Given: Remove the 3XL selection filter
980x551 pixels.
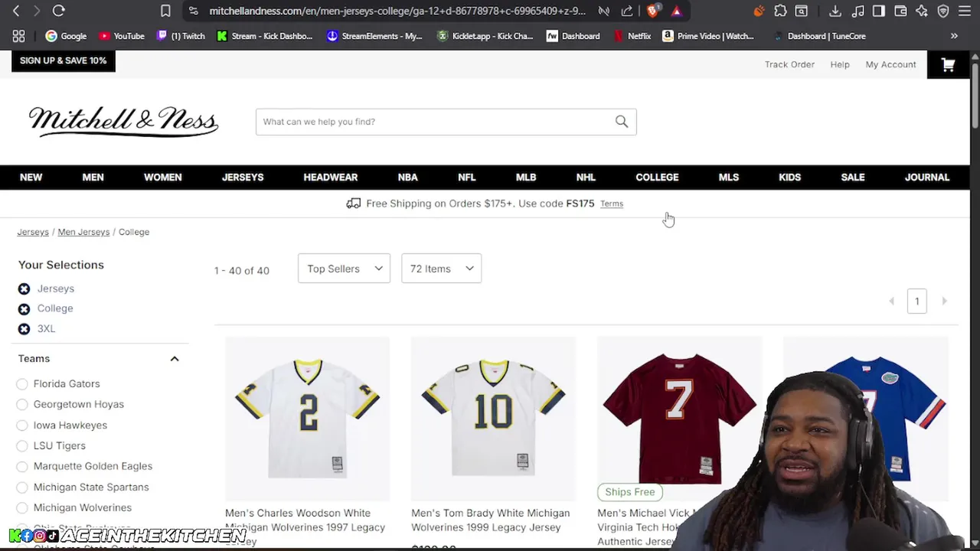Looking at the screenshot, I should pyautogui.click(x=24, y=328).
